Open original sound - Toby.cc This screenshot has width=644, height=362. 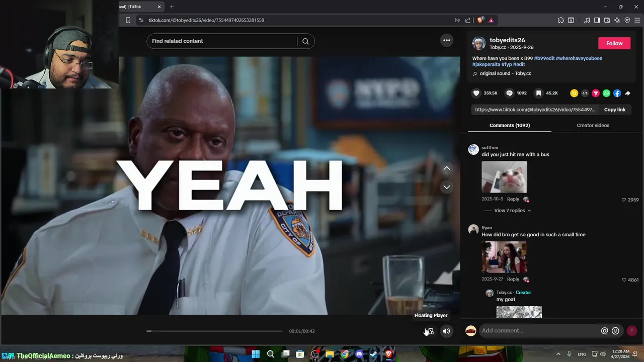[x=505, y=73]
